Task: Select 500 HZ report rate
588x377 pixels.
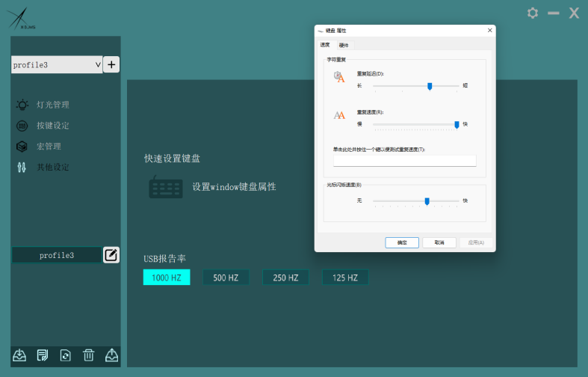Action: [x=226, y=278]
